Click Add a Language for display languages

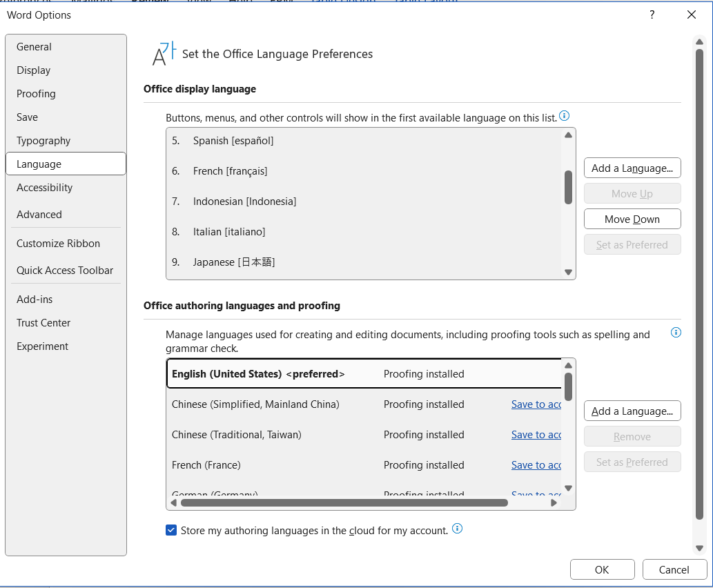click(x=632, y=168)
